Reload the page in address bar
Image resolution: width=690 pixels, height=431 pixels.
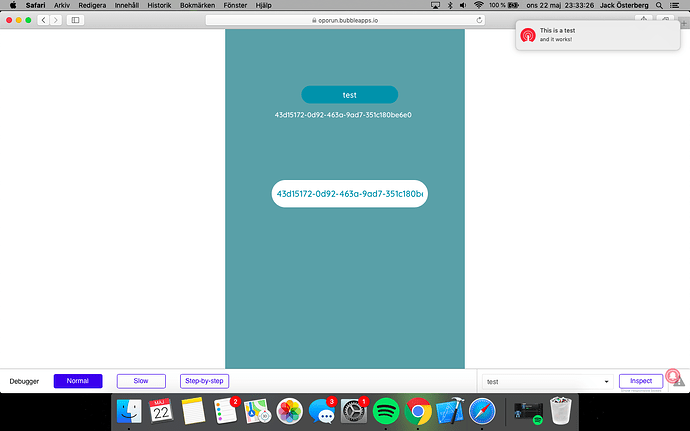pyautogui.click(x=479, y=20)
